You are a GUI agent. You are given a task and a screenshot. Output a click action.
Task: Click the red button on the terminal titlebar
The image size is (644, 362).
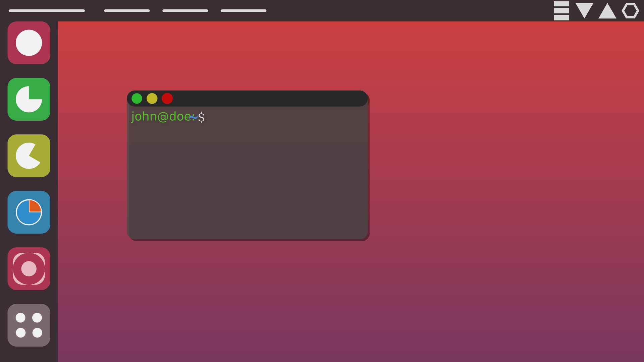pyautogui.click(x=167, y=98)
